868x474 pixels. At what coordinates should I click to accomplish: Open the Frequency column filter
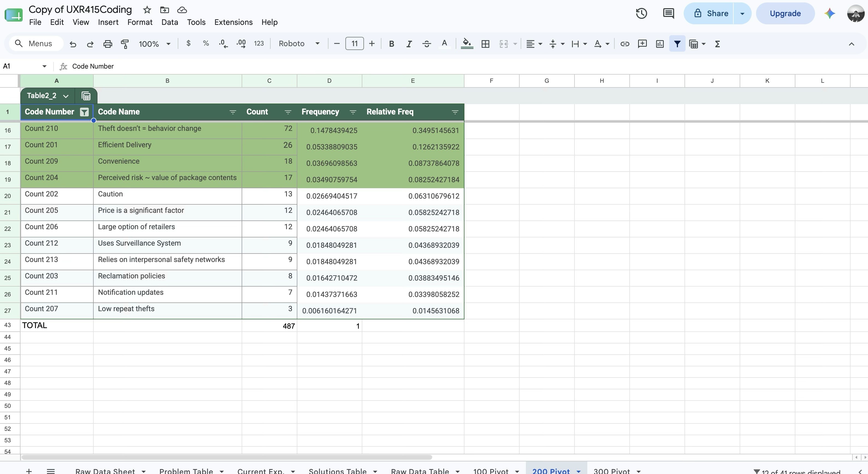tap(353, 112)
